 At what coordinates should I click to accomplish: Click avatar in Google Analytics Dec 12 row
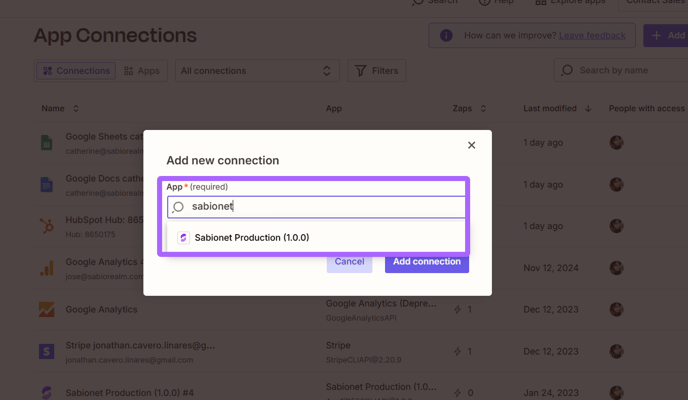616,310
